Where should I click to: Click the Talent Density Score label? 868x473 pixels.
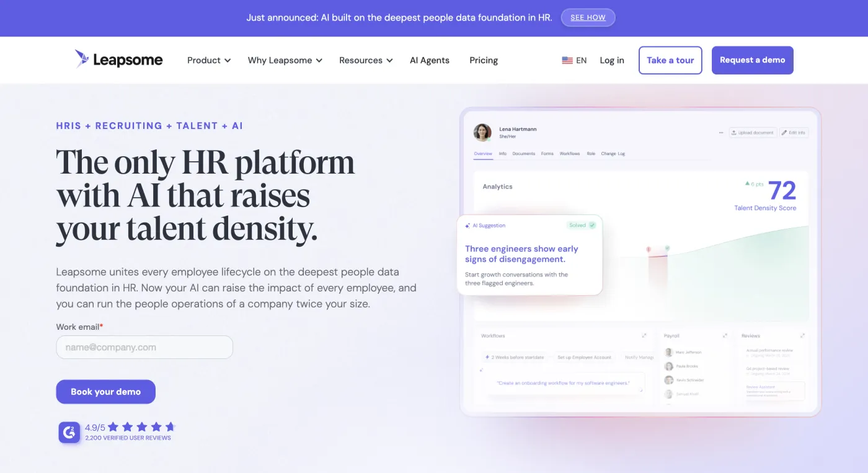pos(765,208)
